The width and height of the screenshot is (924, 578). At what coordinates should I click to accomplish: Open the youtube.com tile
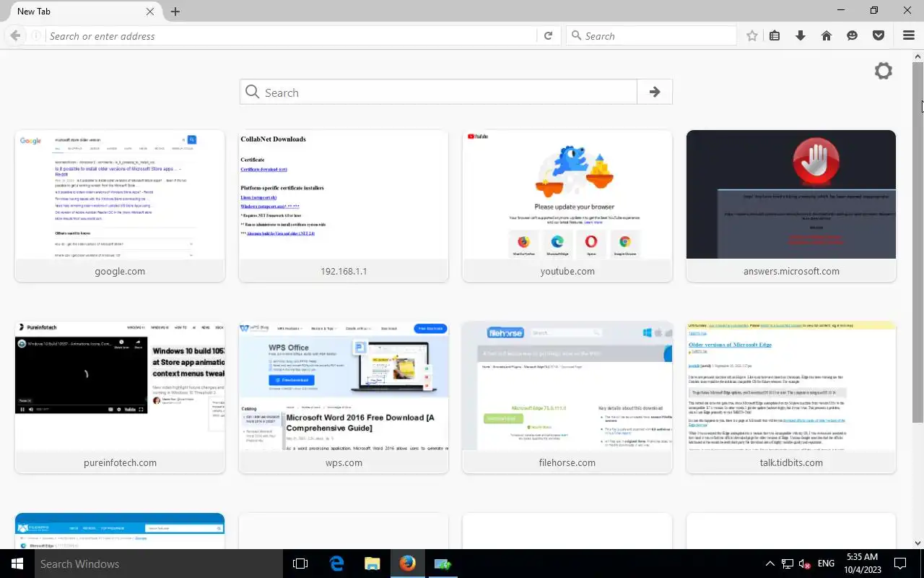pyautogui.click(x=567, y=206)
